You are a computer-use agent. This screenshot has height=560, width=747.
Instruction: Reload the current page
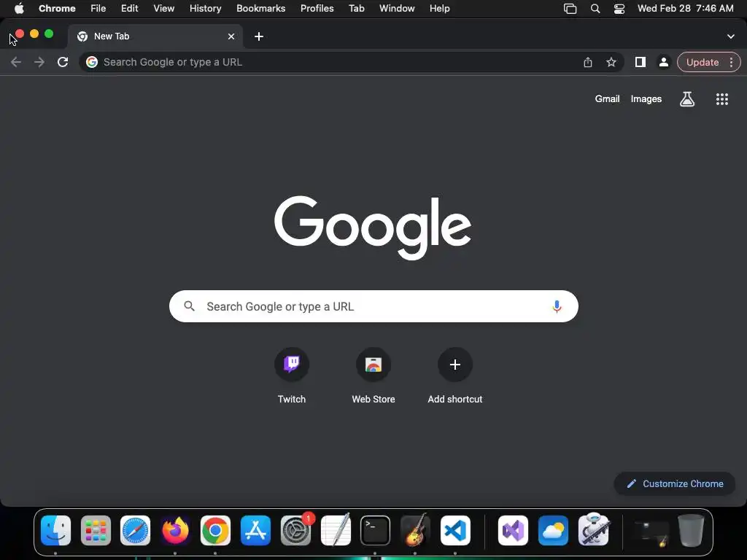(x=63, y=62)
